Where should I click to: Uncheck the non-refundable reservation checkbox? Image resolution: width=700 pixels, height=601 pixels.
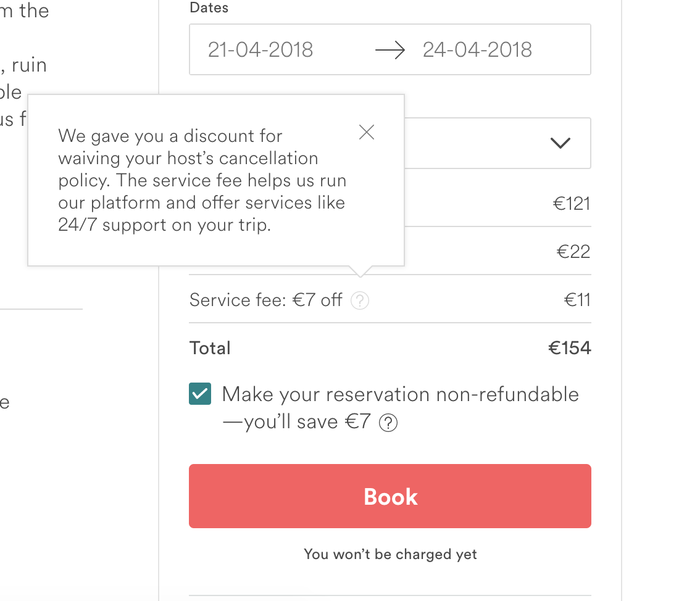coord(200,394)
